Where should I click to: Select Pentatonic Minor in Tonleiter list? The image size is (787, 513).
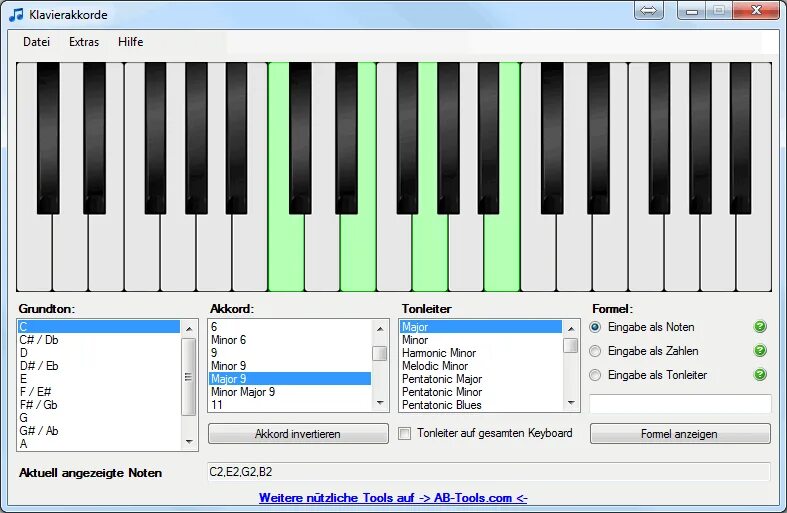481,392
